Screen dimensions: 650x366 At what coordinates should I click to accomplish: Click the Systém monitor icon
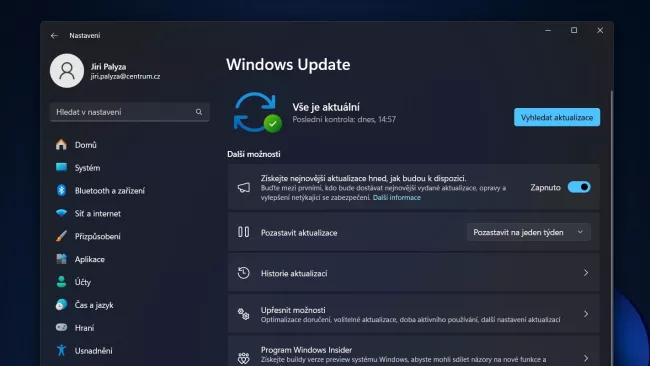[x=61, y=167]
